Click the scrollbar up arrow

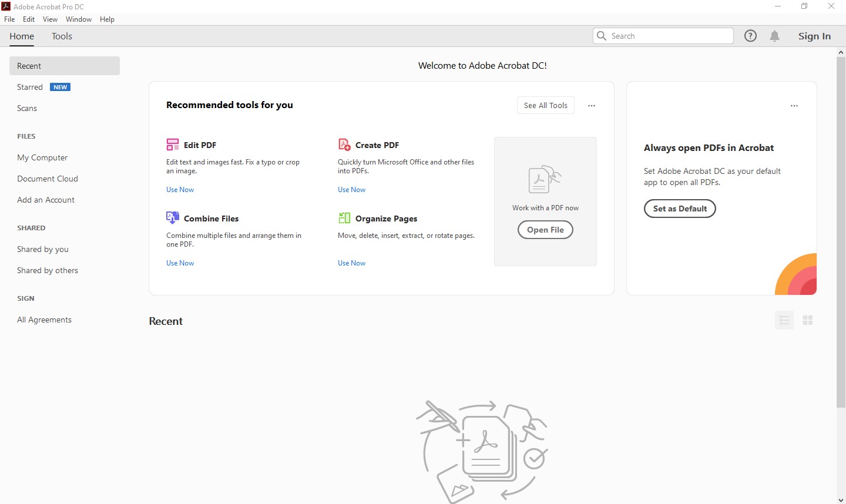point(841,52)
